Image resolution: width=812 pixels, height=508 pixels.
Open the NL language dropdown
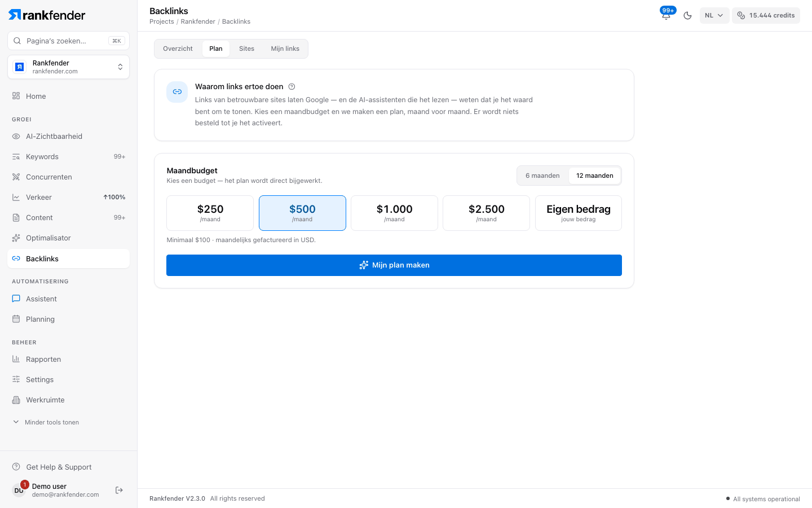714,16
